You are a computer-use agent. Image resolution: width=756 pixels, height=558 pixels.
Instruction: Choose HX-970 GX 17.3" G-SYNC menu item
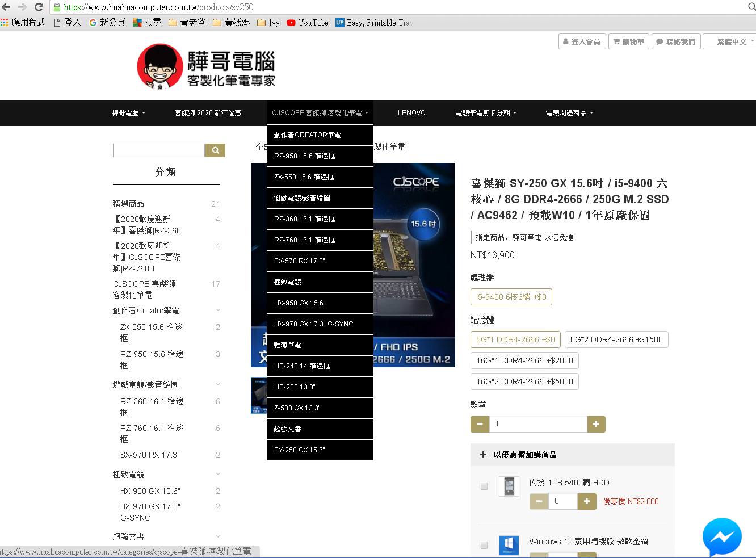tap(320, 324)
